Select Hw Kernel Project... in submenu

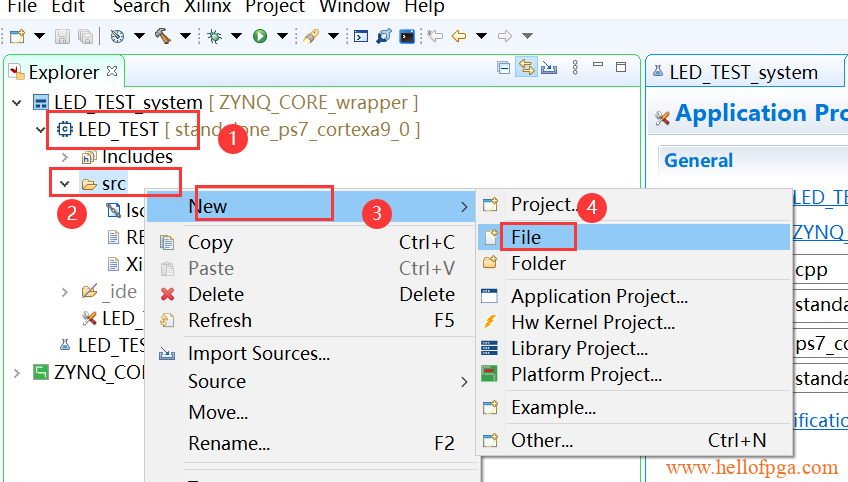(634, 322)
